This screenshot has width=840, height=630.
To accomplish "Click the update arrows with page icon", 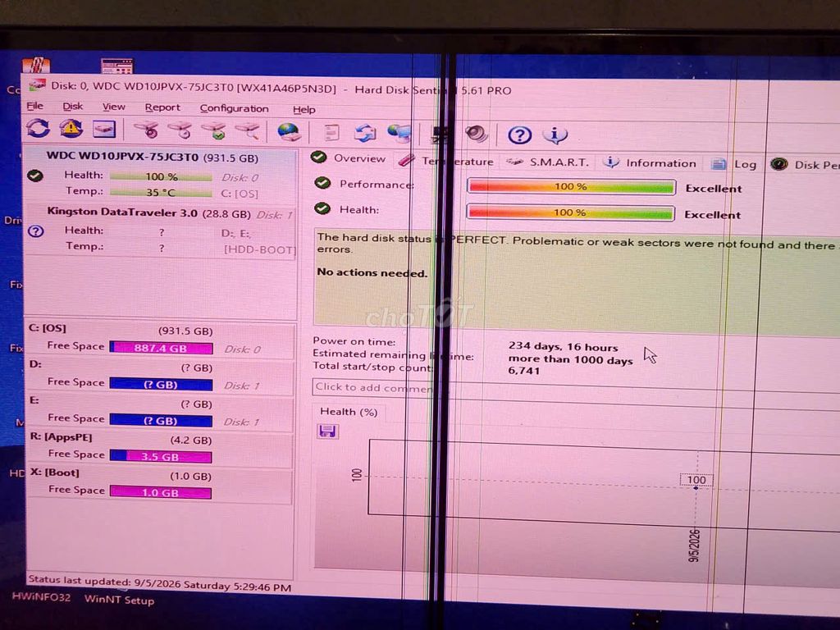I will [x=365, y=133].
